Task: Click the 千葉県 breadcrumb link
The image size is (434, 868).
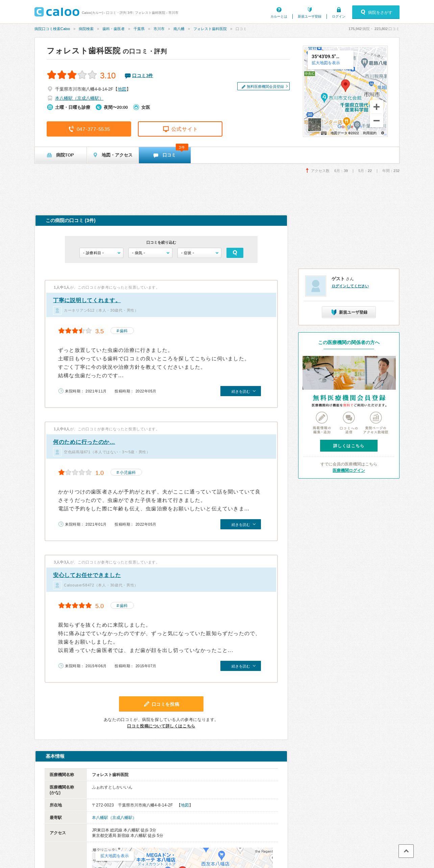Action: (x=139, y=29)
